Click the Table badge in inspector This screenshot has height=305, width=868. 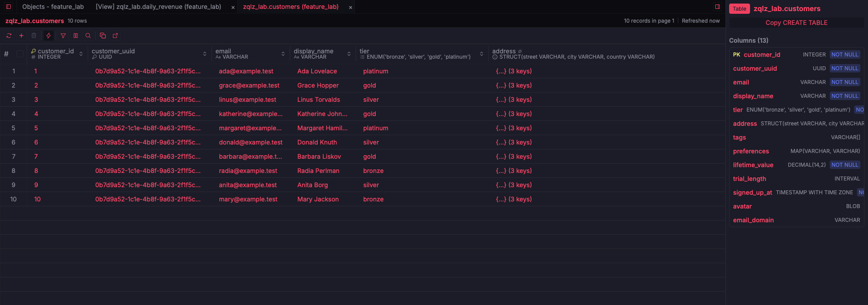click(x=739, y=9)
